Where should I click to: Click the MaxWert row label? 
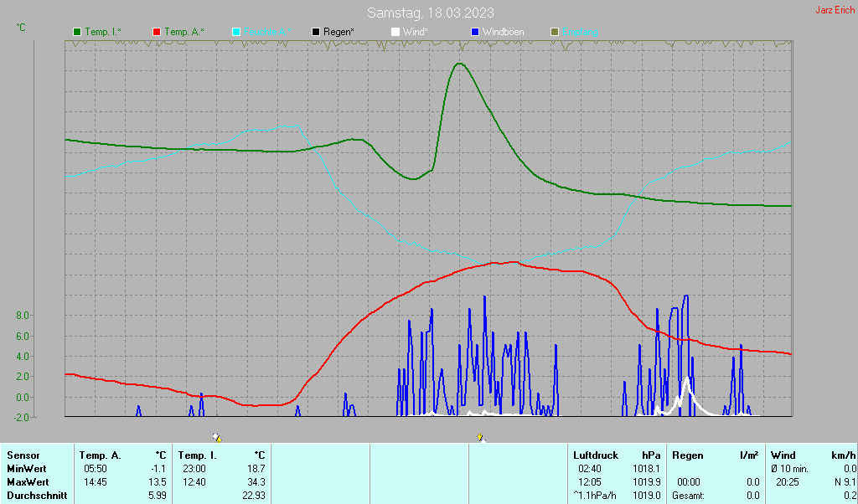click(28, 482)
